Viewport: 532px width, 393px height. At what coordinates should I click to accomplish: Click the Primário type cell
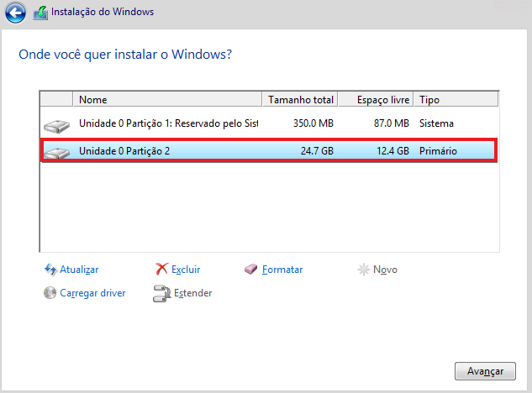click(438, 151)
